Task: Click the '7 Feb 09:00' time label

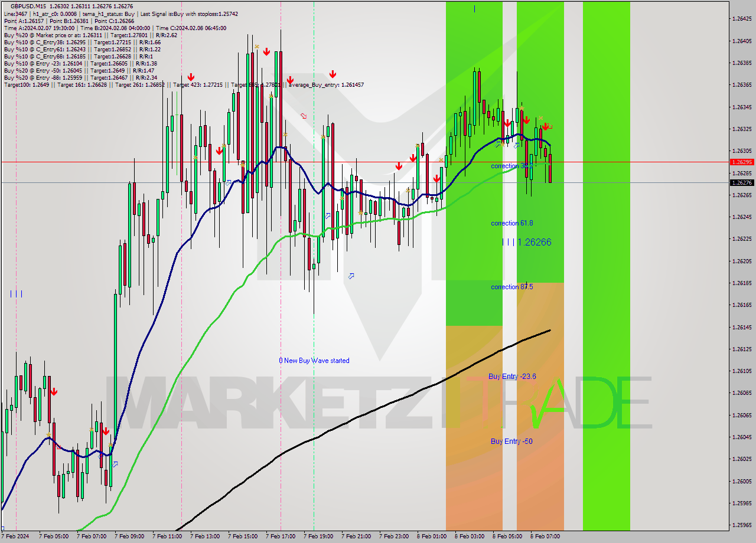Action: pos(129,537)
